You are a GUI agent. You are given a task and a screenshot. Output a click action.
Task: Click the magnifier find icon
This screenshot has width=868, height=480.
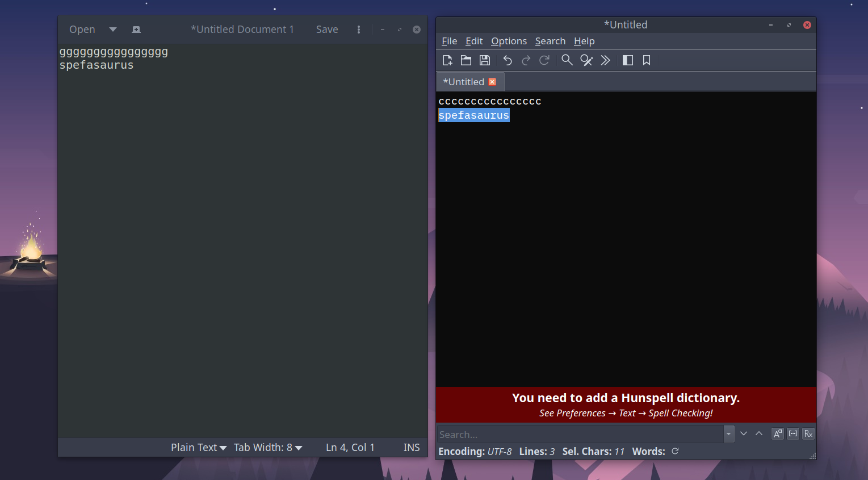coord(567,60)
